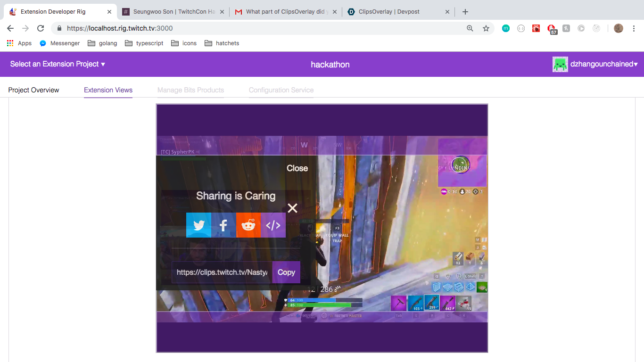Open embed code icon in share panel
644x362 pixels.
[273, 225]
